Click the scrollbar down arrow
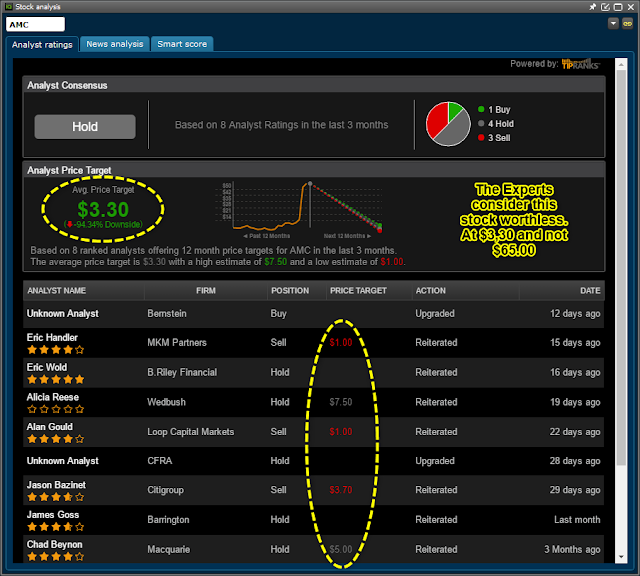This screenshot has height=576, width=640. 621,557
